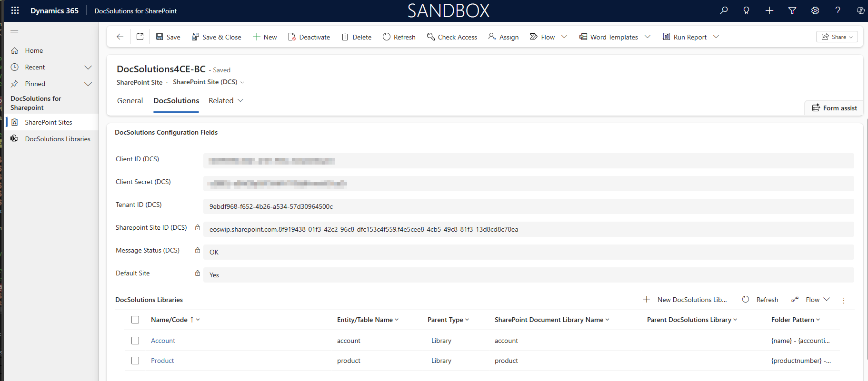Click the Save & Close button
The height and width of the screenshot is (381, 868).
point(217,37)
